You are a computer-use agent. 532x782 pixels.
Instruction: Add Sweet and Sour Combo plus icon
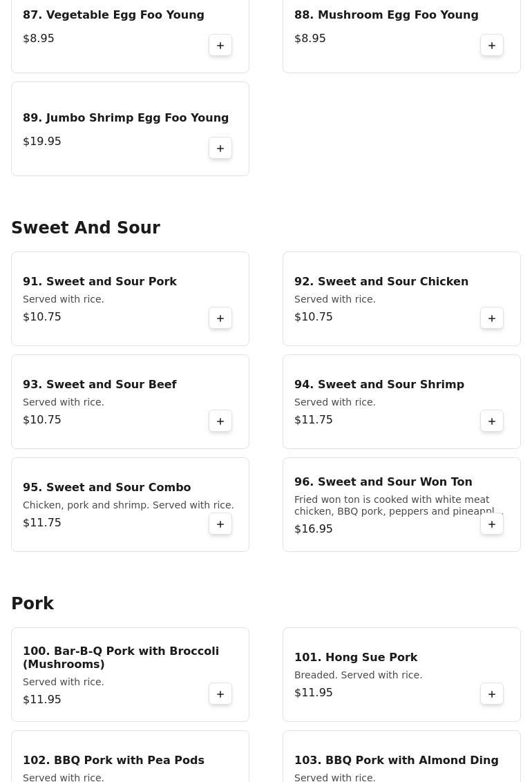pyautogui.click(x=220, y=524)
